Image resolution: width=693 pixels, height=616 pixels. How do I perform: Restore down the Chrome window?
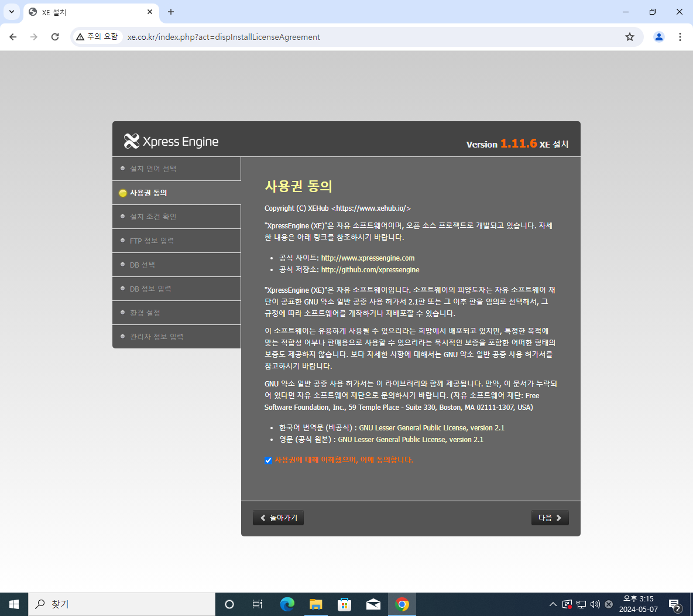click(653, 12)
